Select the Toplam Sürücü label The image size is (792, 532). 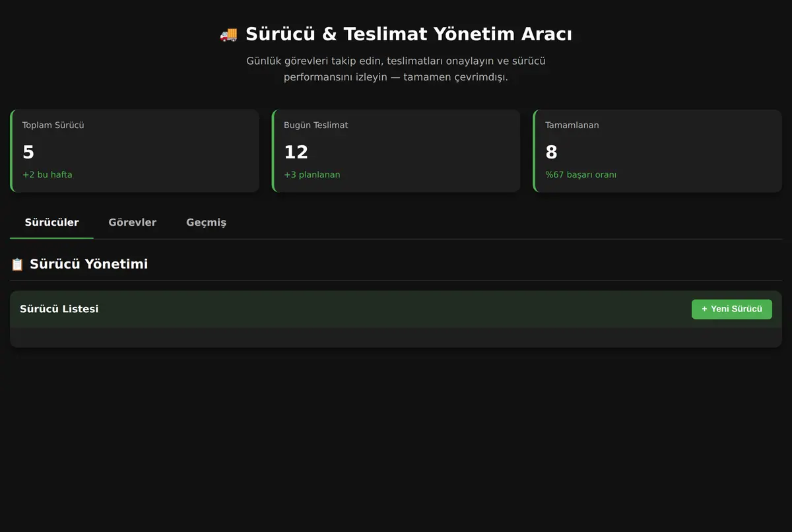[53, 125]
